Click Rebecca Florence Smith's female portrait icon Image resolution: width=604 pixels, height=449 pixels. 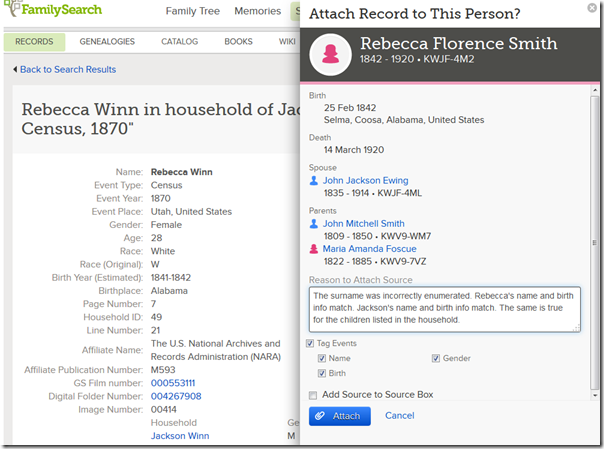330,54
